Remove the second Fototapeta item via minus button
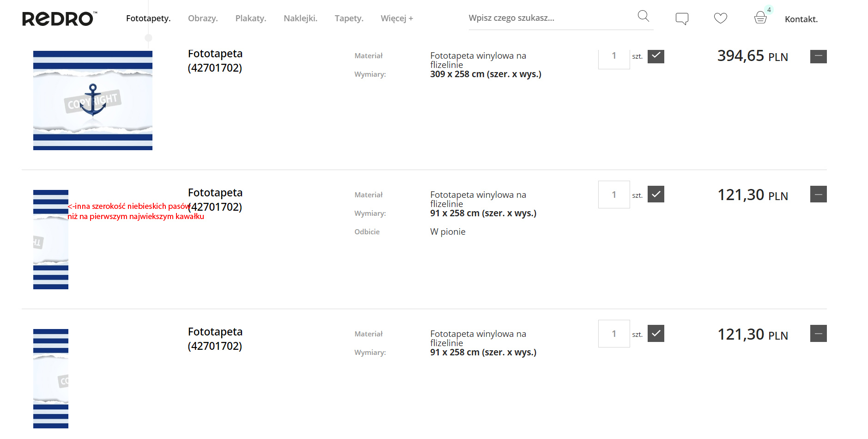This screenshot has height=439, width=868. pos(818,194)
